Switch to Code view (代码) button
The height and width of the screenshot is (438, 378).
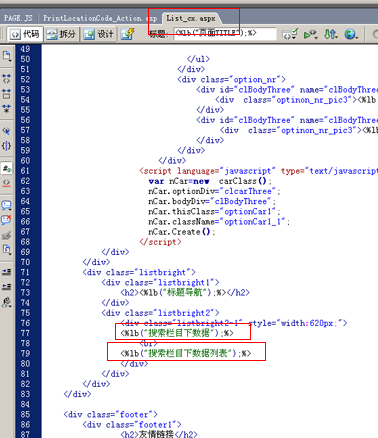point(25,34)
